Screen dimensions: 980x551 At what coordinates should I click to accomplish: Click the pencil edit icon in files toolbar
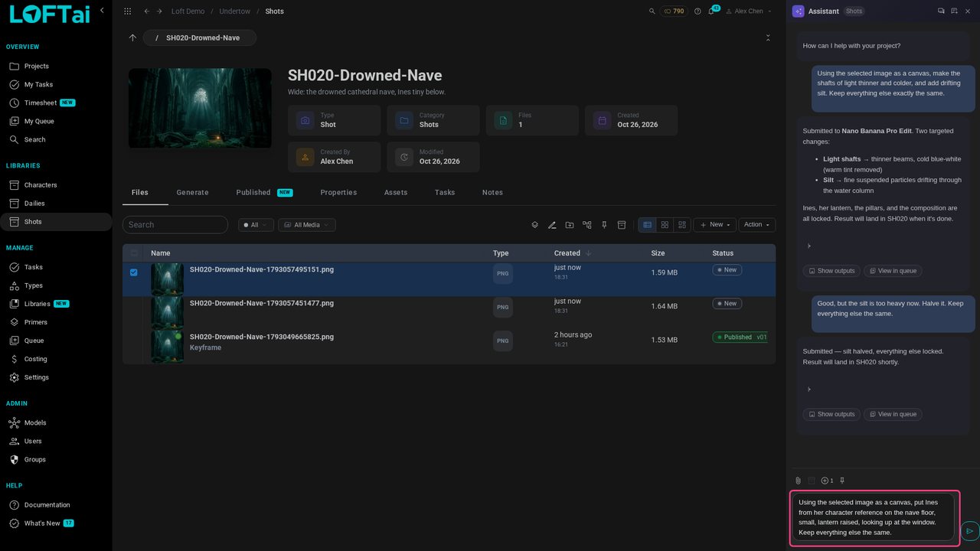point(552,225)
